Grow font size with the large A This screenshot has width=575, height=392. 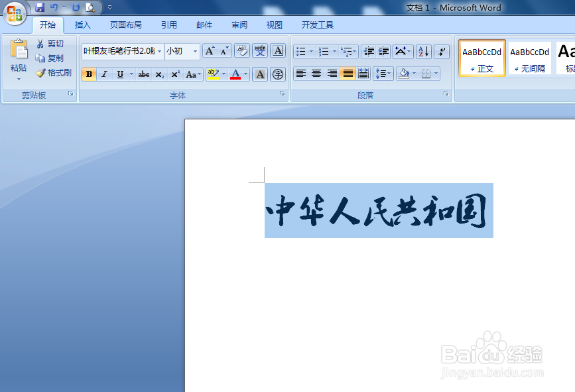(210, 51)
